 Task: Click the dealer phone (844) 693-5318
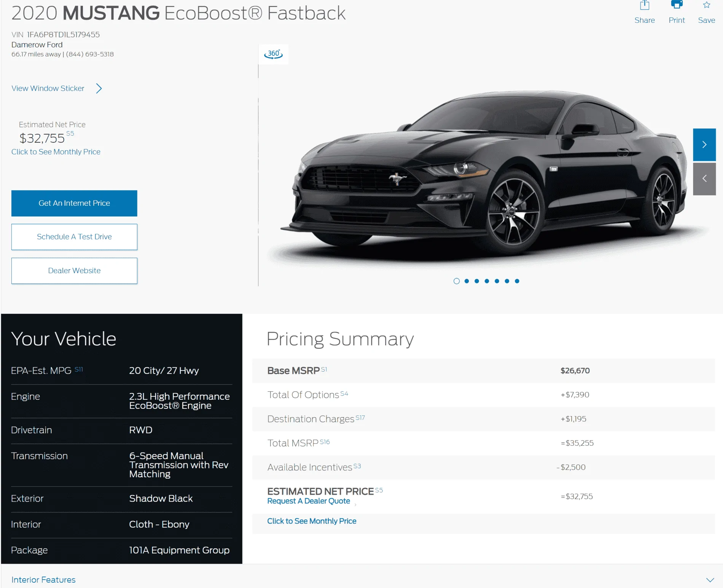pyautogui.click(x=90, y=54)
